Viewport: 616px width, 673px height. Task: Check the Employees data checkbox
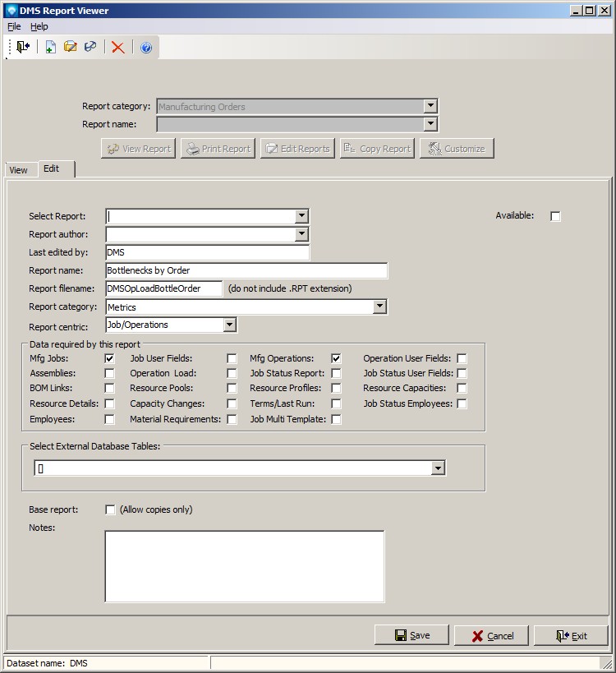click(x=109, y=419)
